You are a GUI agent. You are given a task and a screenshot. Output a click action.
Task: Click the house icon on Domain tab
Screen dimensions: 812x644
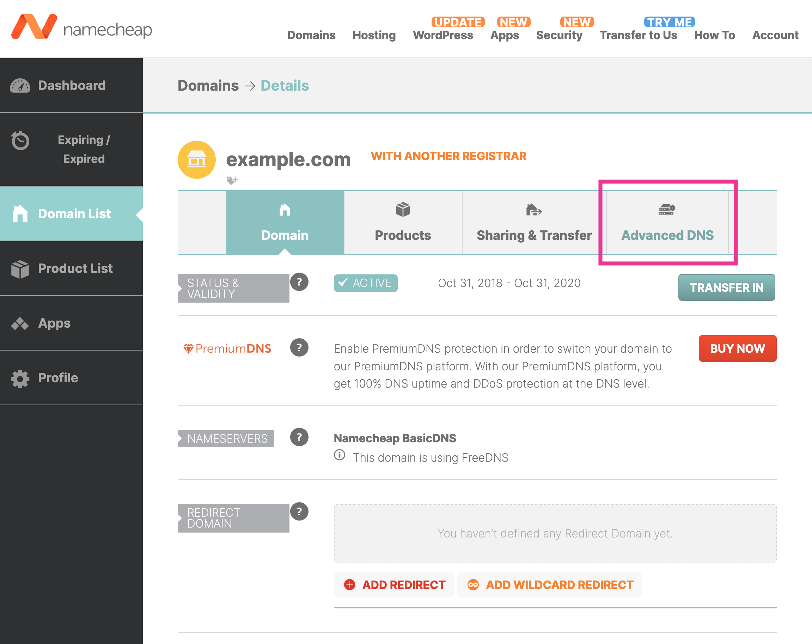point(285,209)
